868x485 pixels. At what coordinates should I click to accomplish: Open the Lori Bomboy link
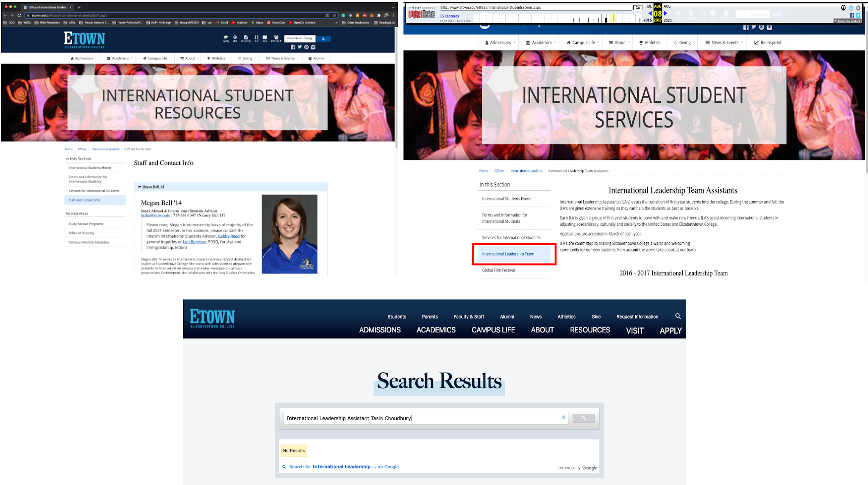tap(194, 242)
